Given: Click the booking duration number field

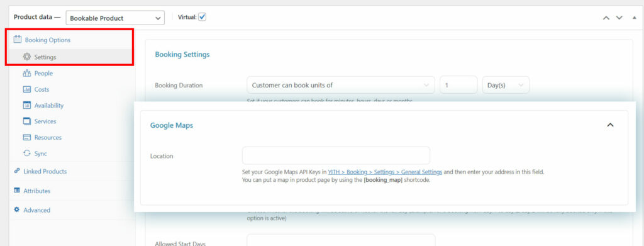Looking at the screenshot, I should point(458,85).
